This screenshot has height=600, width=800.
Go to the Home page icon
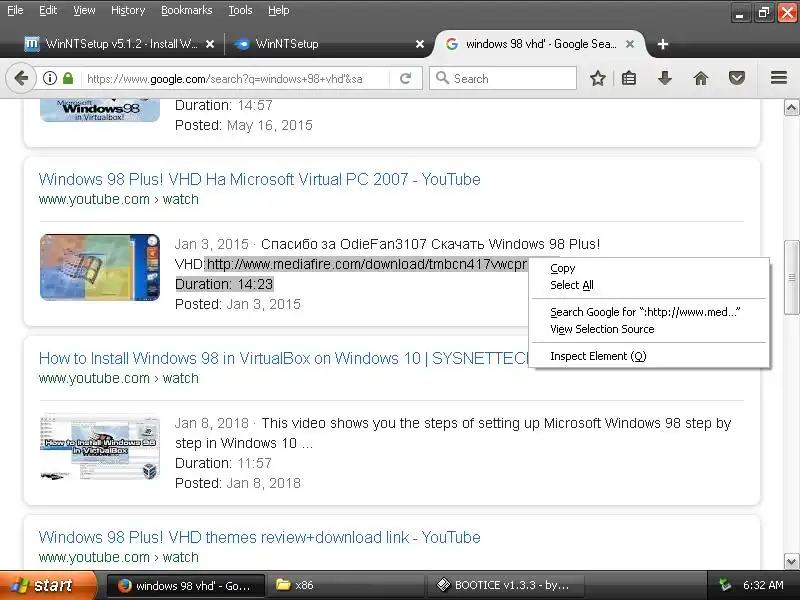tap(701, 79)
